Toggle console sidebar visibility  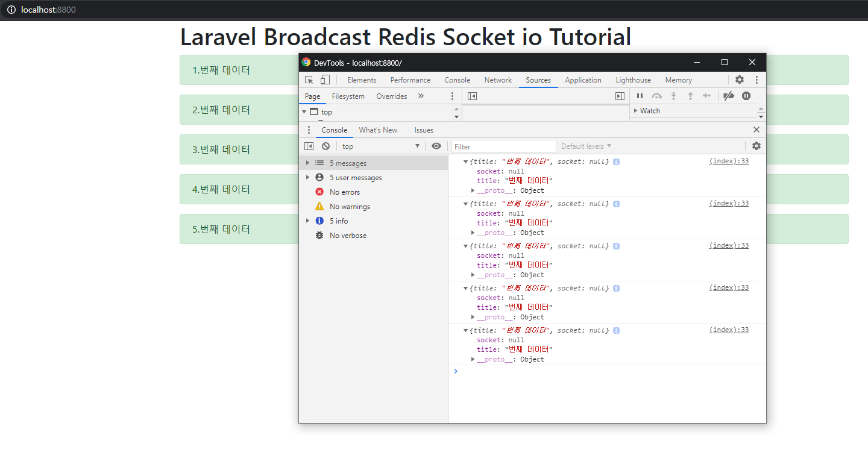309,146
